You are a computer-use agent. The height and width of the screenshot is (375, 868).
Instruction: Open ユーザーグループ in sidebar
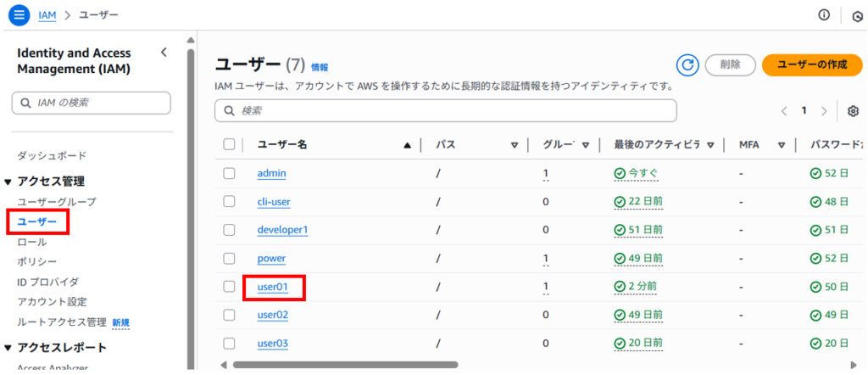point(57,202)
